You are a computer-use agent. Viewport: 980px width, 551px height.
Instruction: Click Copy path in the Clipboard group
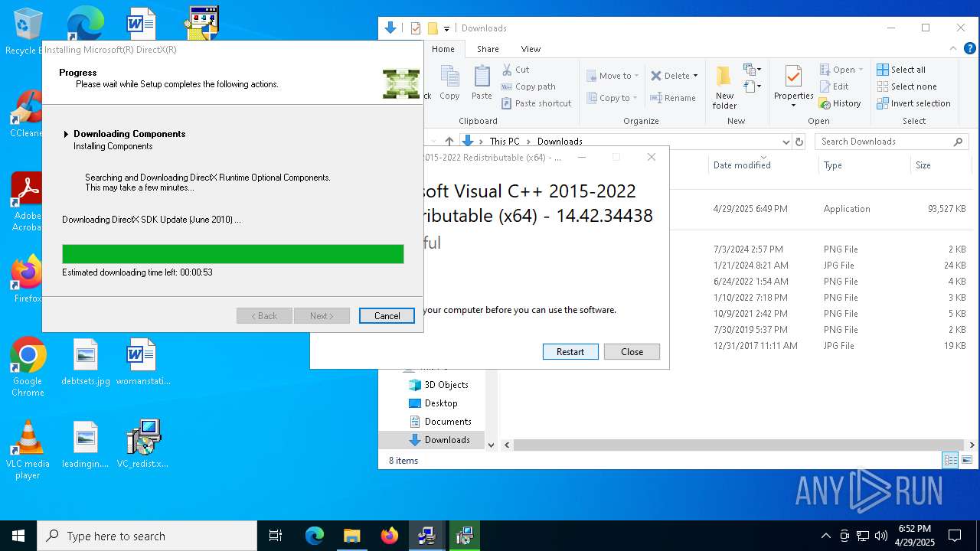pos(528,86)
